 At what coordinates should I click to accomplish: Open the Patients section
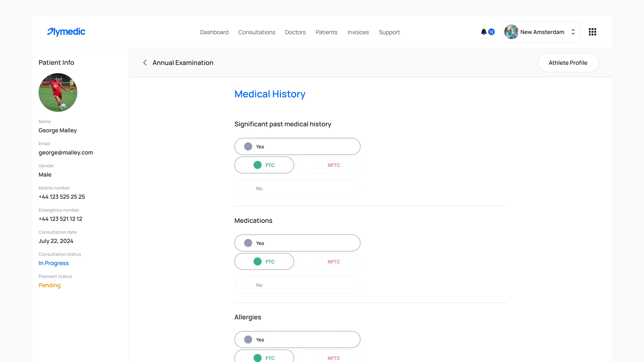coord(326,32)
